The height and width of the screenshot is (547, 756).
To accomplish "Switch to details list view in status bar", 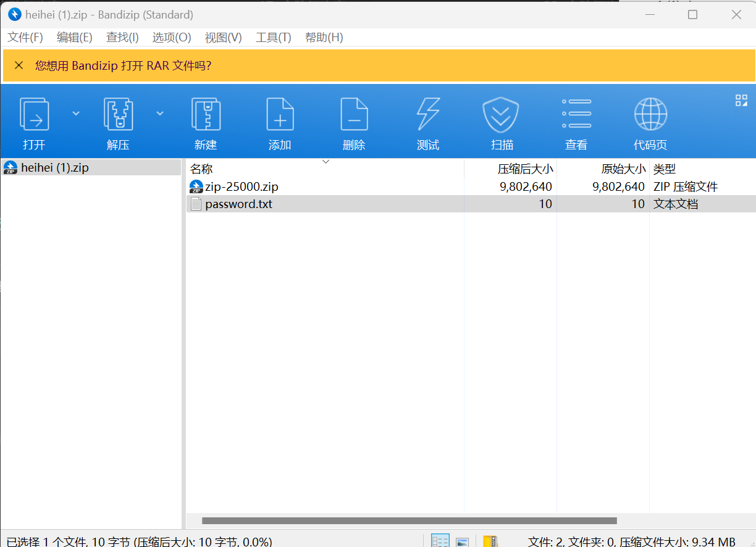I will pyautogui.click(x=440, y=541).
